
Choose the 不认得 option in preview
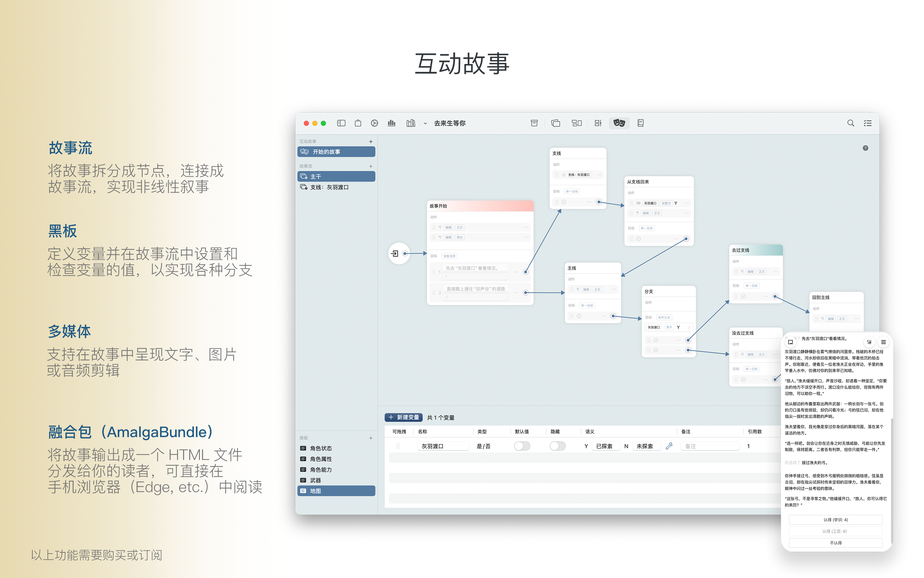click(835, 543)
